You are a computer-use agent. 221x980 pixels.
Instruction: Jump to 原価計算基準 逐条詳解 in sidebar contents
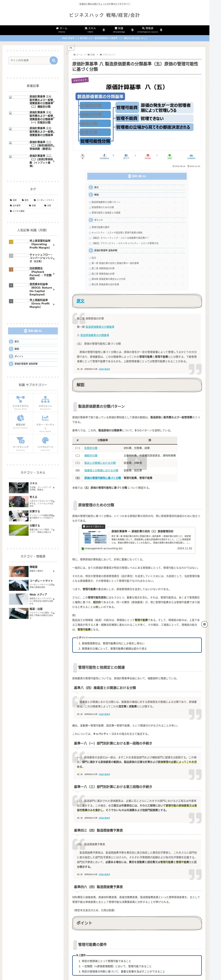tap(26, 364)
